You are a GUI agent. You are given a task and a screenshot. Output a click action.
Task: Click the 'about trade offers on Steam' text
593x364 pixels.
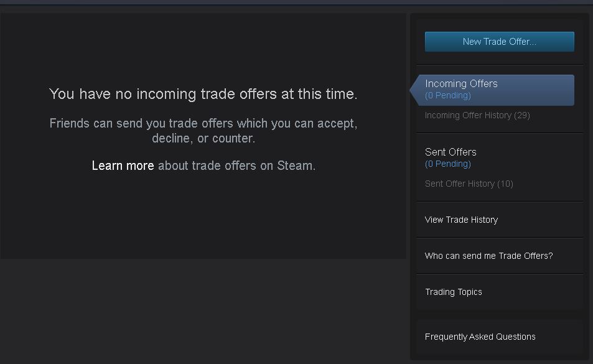click(236, 166)
